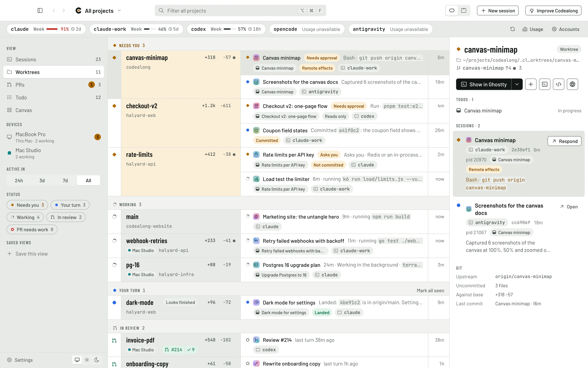Select the 7d active range
588x368 pixels.
coord(65,180)
